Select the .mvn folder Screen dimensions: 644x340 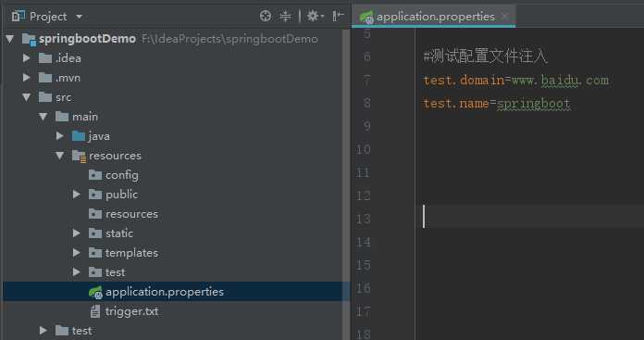[68, 78]
